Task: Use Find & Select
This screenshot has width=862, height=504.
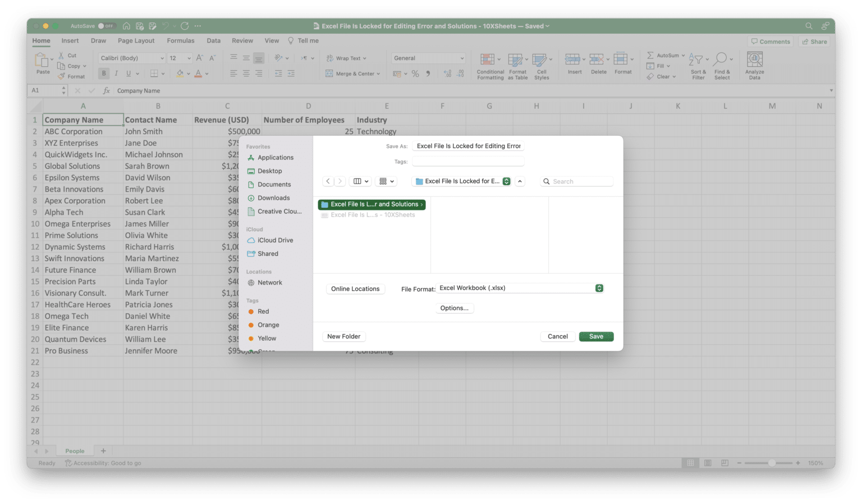Action: click(x=722, y=65)
